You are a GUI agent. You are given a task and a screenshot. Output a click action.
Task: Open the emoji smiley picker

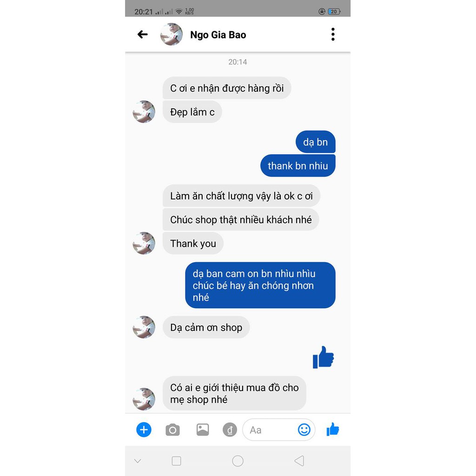click(x=304, y=430)
